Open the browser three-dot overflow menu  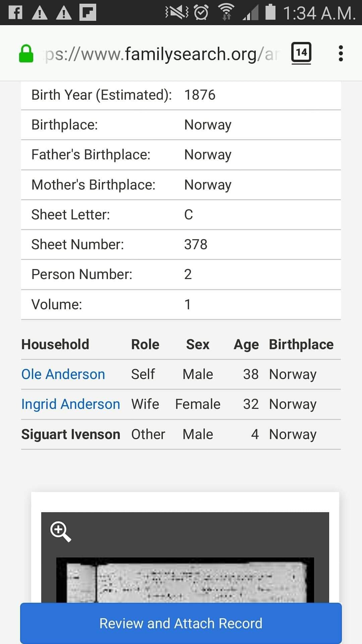pos(341,54)
